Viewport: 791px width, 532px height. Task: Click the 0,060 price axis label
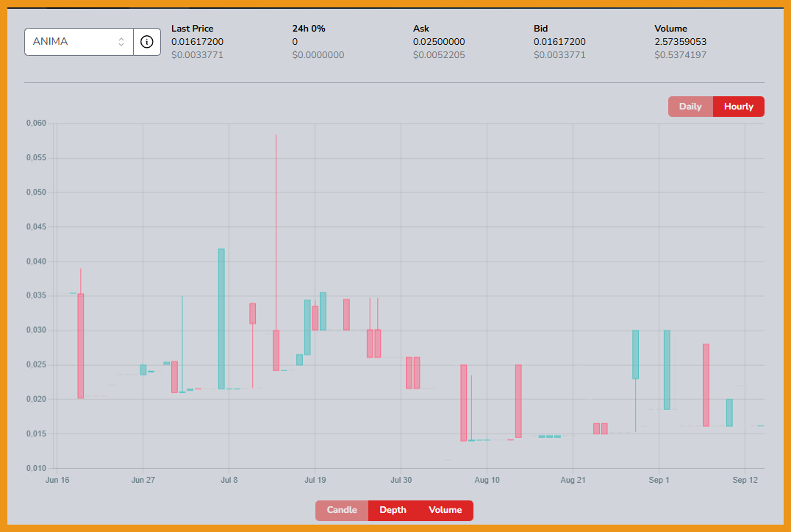pos(36,123)
